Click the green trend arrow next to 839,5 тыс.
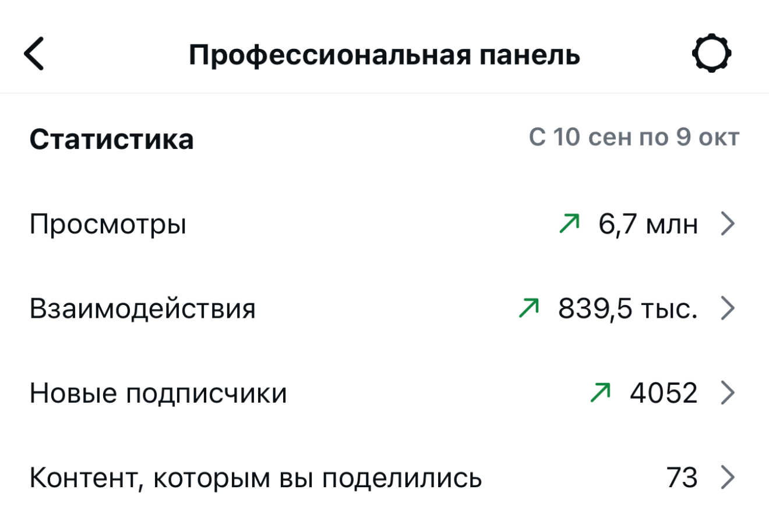 point(528,308)
